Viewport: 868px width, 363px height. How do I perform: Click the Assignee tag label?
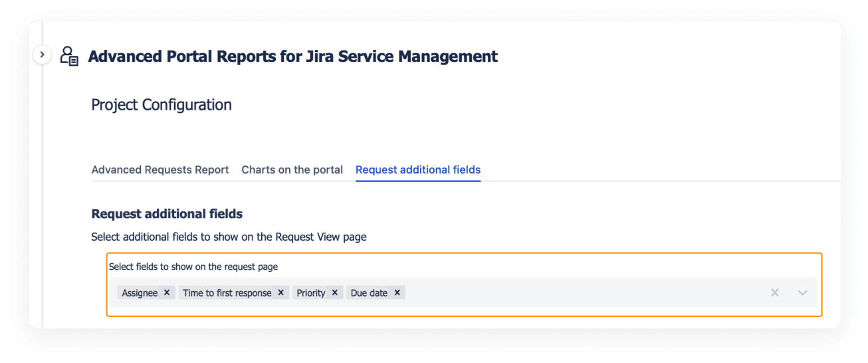click(x=140, y=293)
